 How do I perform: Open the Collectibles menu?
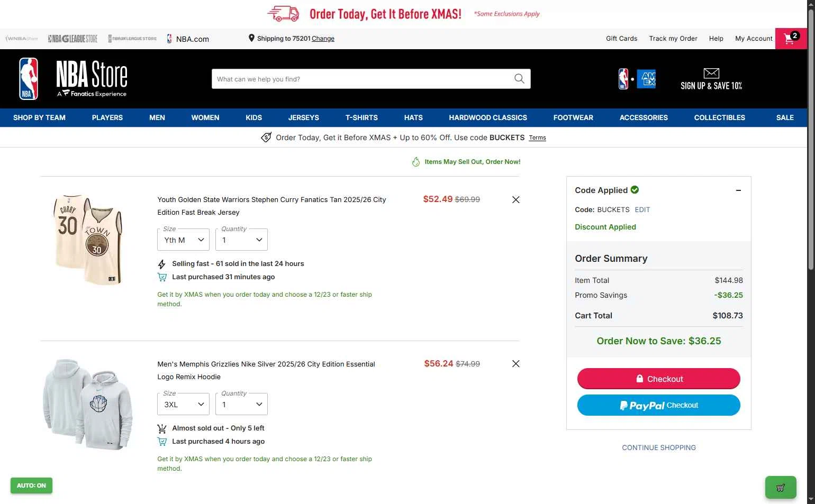click(720, 117)
